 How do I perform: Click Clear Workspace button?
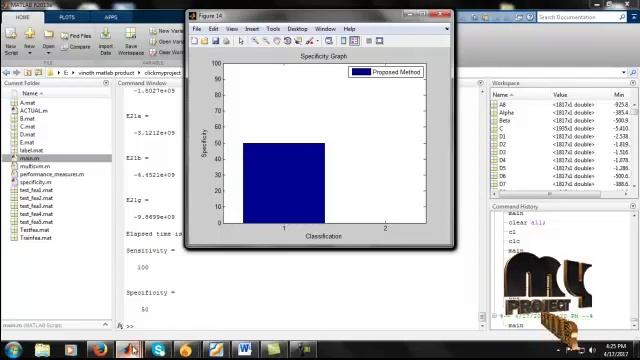pyautogui.click(x=166, y=52)
